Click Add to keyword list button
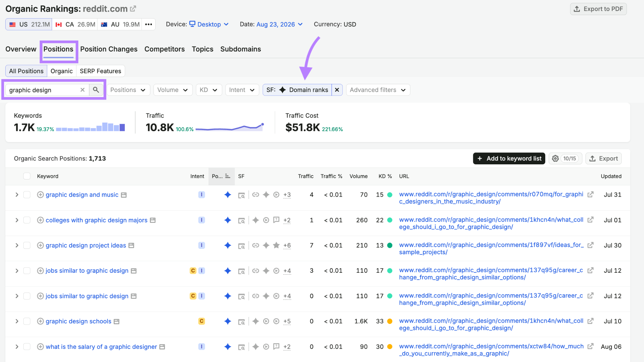This screenshot has height=362, width=644. 509,158
